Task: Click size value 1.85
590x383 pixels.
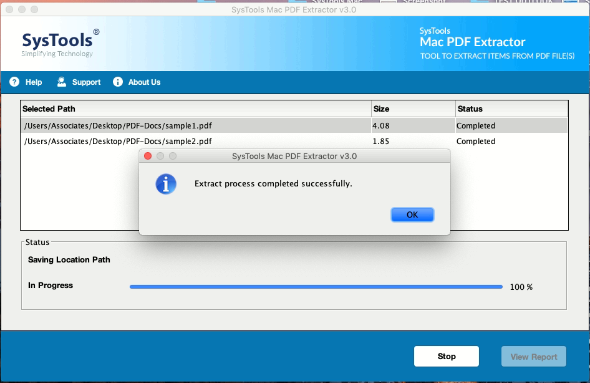Action: click(381, 141)
